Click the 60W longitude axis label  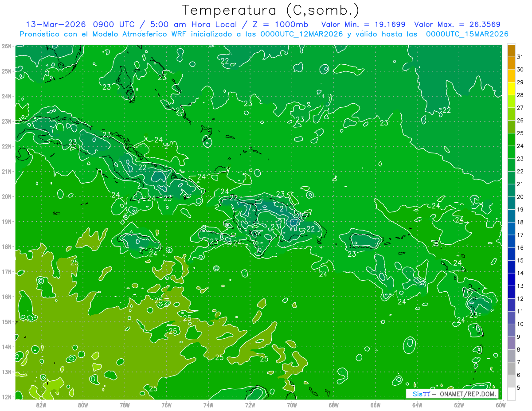pos(501,405)
